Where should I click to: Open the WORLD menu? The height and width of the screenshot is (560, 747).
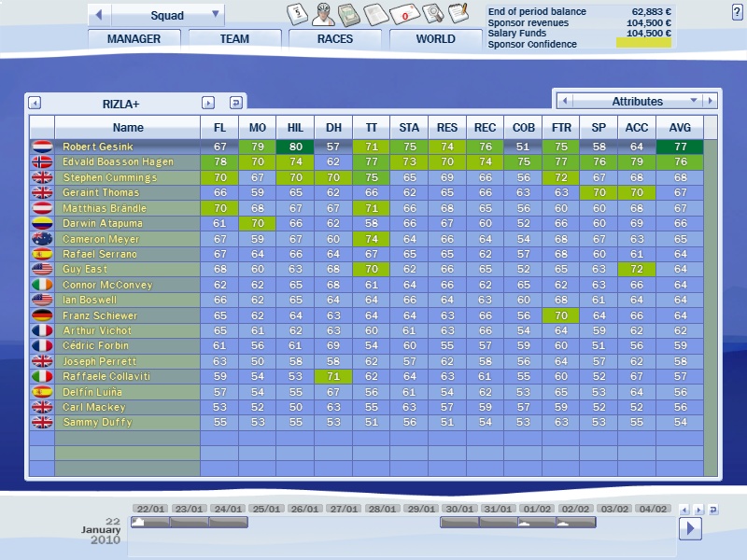coord(435,39)
